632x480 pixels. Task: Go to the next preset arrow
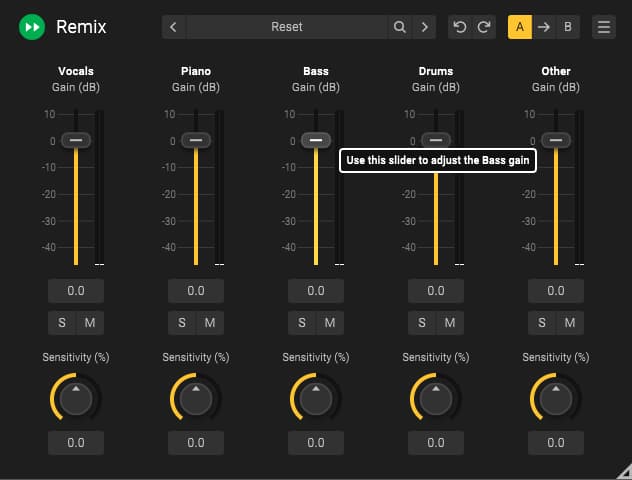pos(424,27)
